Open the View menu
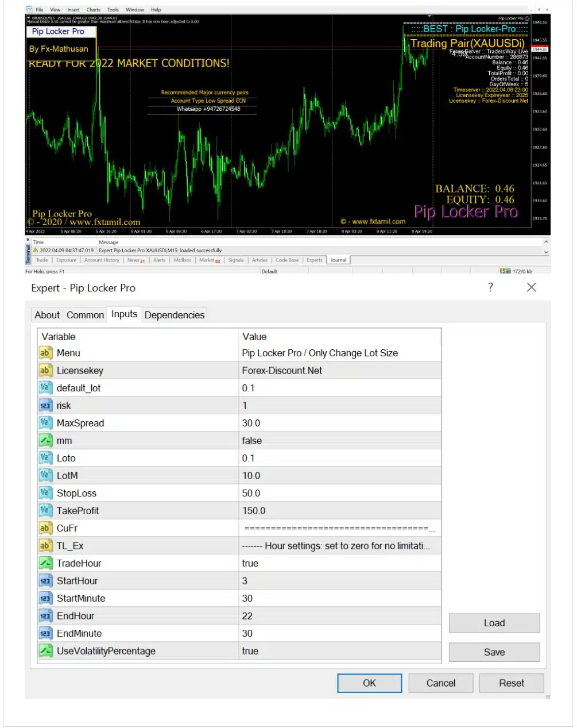 coord(55,10)
